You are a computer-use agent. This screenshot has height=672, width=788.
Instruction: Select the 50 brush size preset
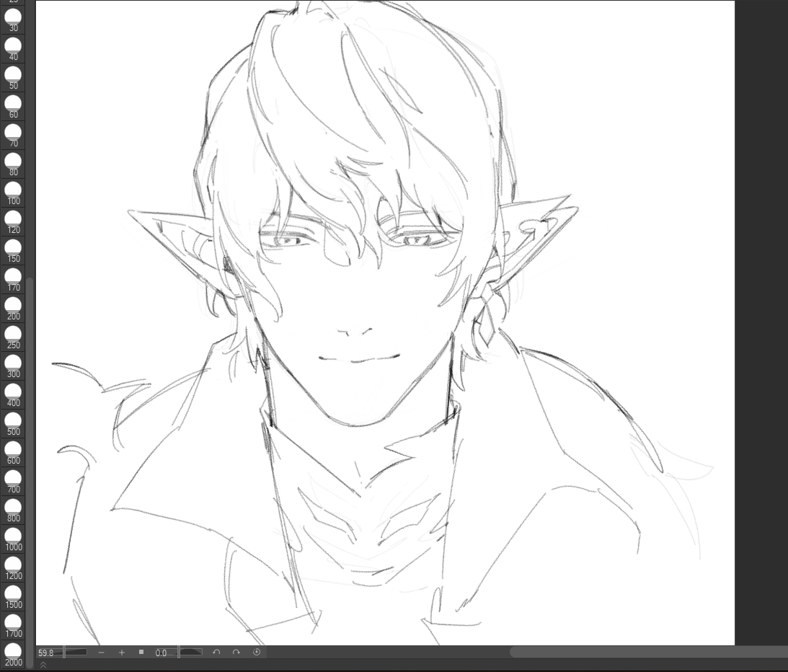point(13,77)
